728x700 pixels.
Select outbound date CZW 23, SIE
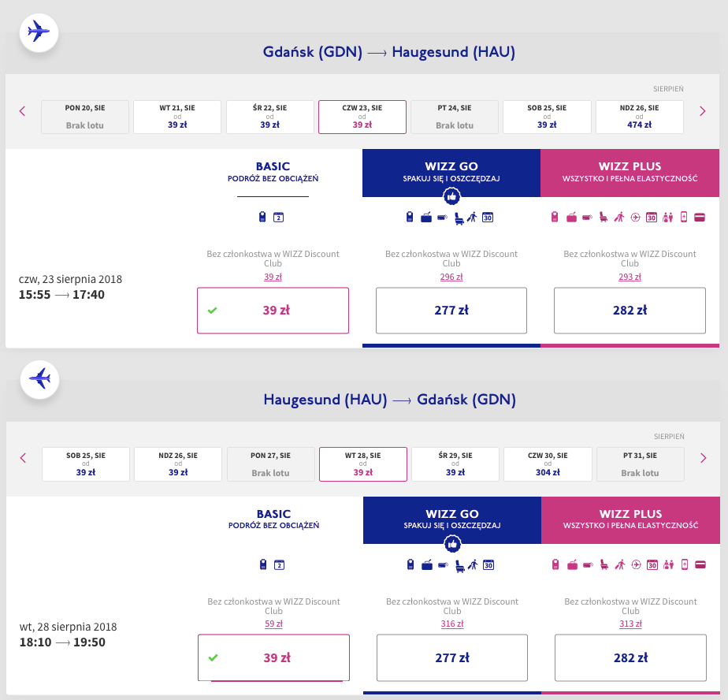[x=362, y=117]
